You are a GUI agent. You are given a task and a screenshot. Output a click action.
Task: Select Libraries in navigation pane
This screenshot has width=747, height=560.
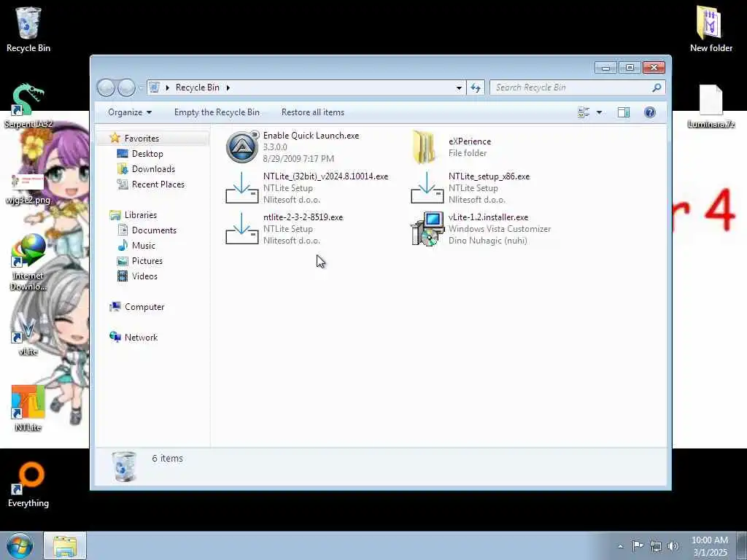tap(141, 215)
